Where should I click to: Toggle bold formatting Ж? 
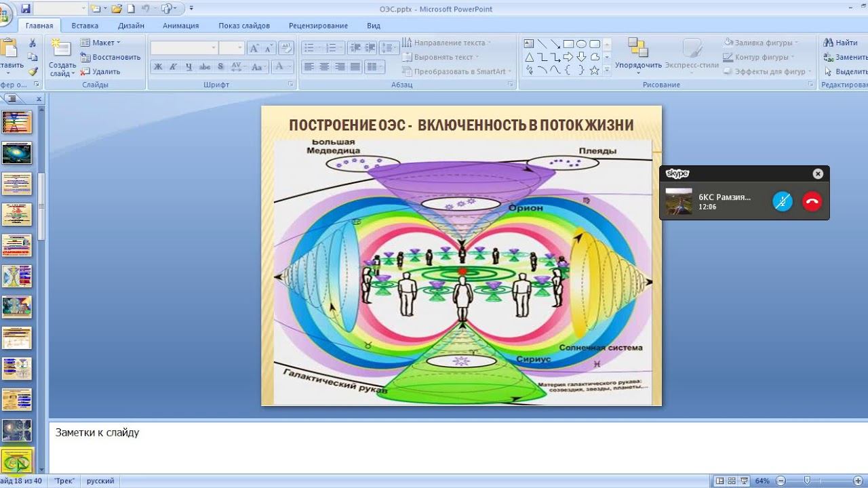(158, 66)
